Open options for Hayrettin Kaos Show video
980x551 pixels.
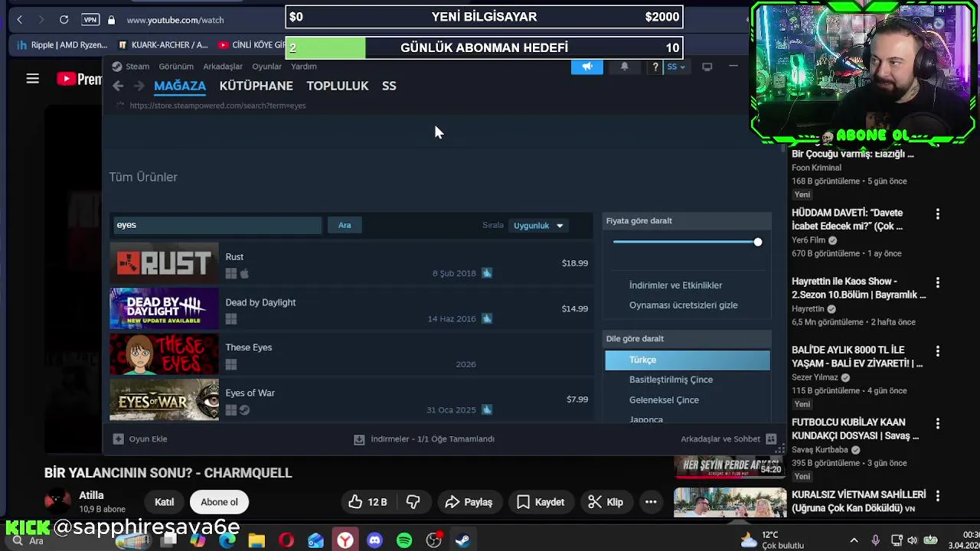coord(938,283)
